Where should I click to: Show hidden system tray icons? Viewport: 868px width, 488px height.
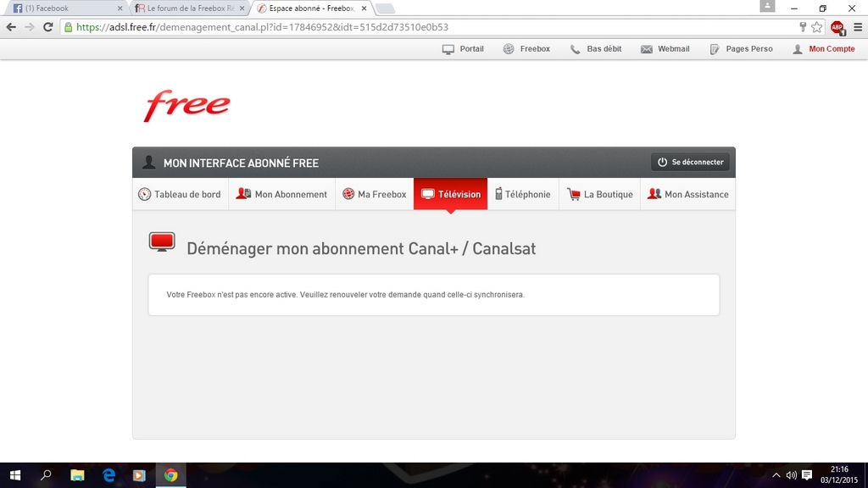[x=776, y=475]
